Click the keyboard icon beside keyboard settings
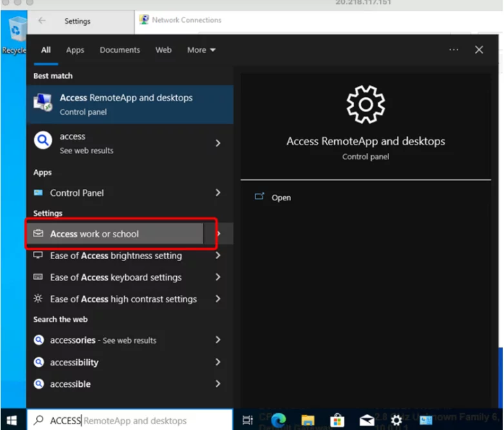 [x=38, y=277]
